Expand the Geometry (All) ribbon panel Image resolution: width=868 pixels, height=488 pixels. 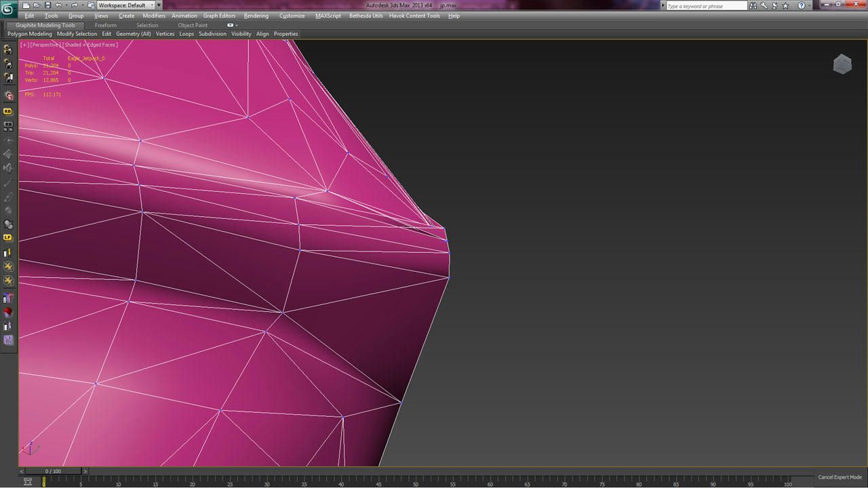[134, 34]
